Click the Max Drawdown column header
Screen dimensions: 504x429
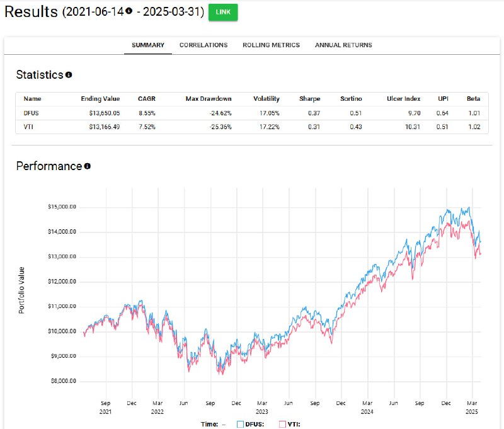coord(209,99)
